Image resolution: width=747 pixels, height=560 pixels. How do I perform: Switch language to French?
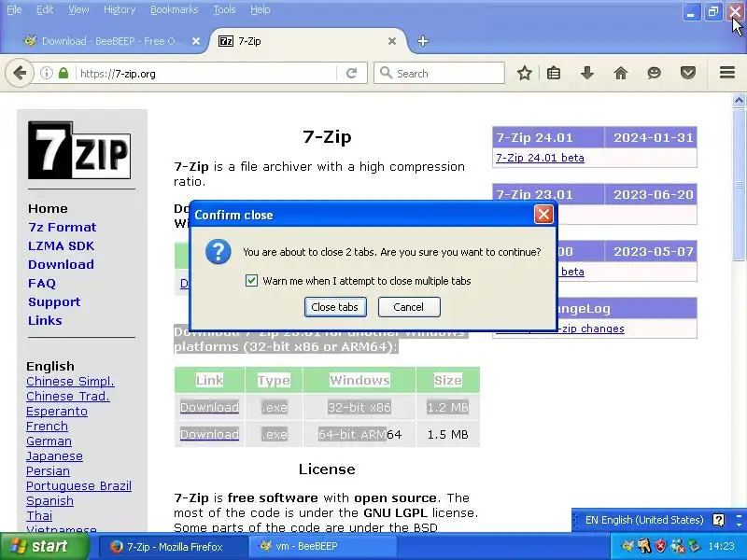(47, 427)
